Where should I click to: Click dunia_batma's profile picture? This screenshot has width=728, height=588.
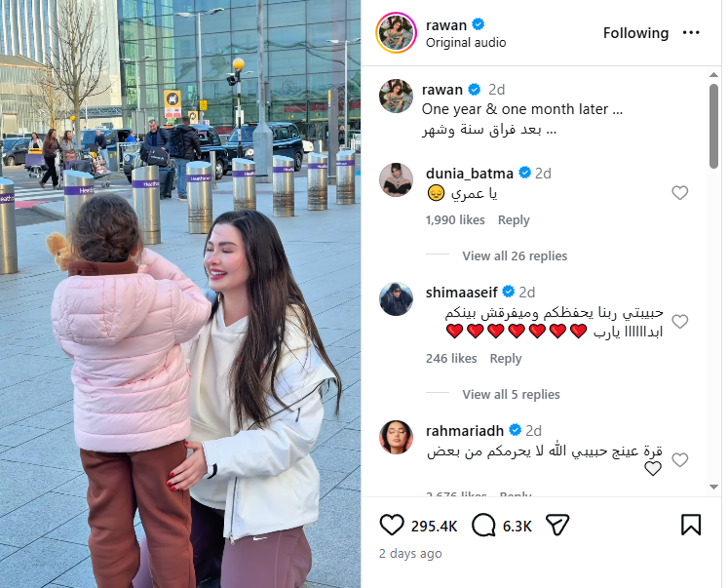pyautogui.click(x=396, y=179)
